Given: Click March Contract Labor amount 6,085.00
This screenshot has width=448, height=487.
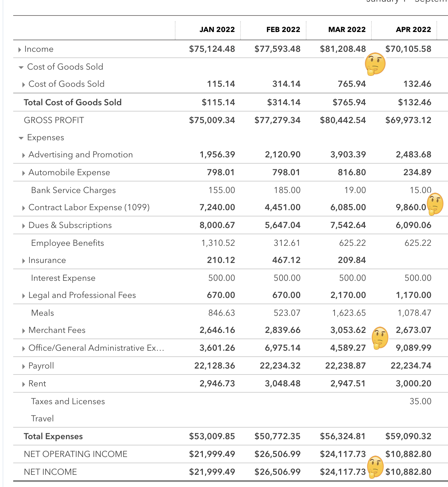Looking at the screenshot, I should [x=348, y=207].
